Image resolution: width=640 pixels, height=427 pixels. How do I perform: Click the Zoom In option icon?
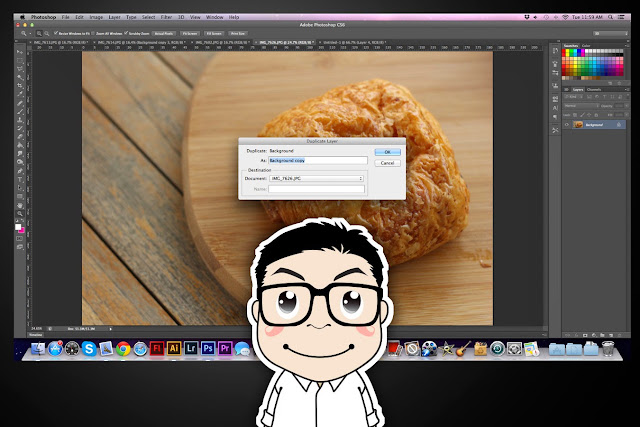point(39,33)
